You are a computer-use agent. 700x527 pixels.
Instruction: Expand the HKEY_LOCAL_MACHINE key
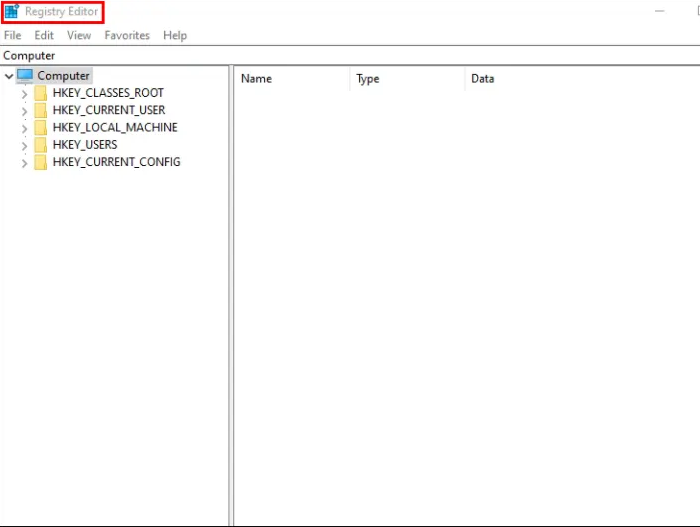point(25,129)
